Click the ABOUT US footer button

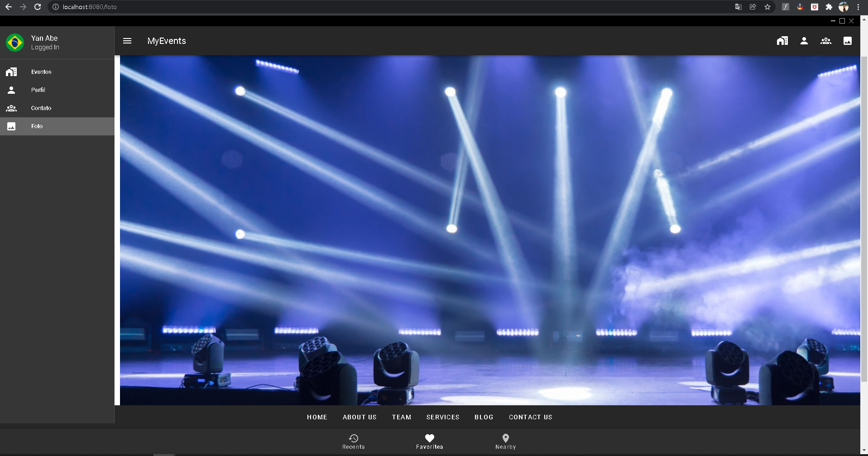(360, 417)
